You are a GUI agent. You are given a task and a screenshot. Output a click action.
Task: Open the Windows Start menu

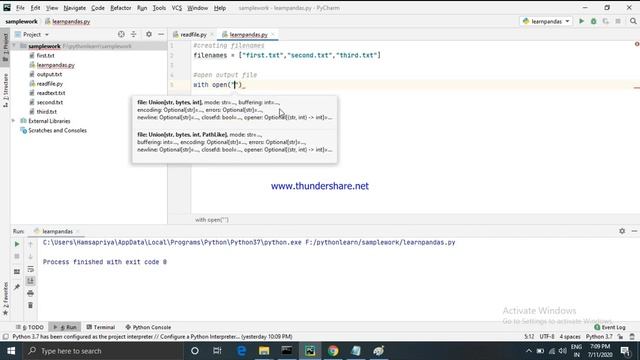pos(11,351)
